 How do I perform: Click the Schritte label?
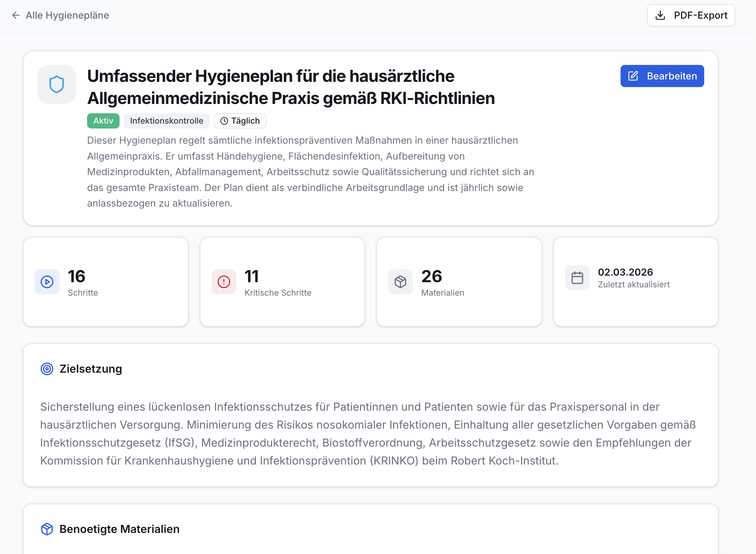point(83,293)
